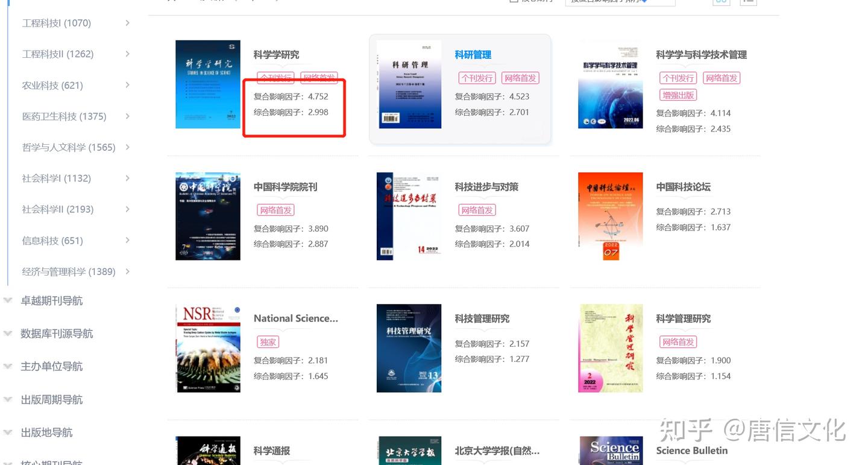Click 网络首发 tag under 科学管理研究

[x=678, y=342]
